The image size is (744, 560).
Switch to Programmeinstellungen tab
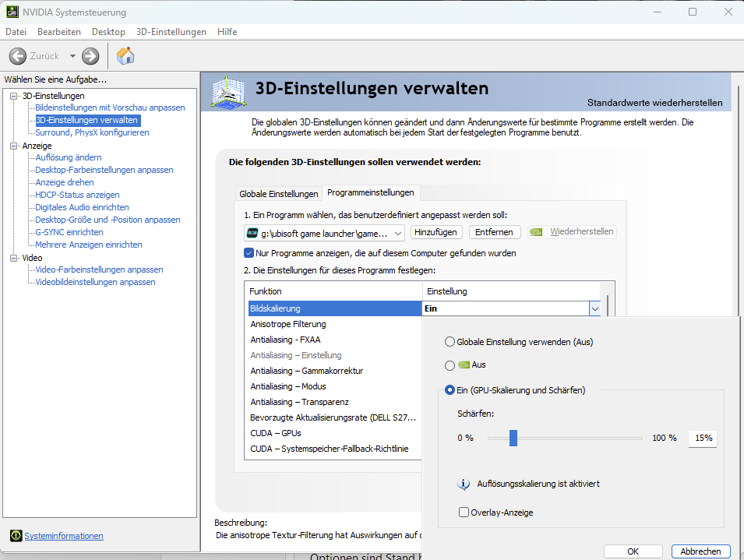371,192
